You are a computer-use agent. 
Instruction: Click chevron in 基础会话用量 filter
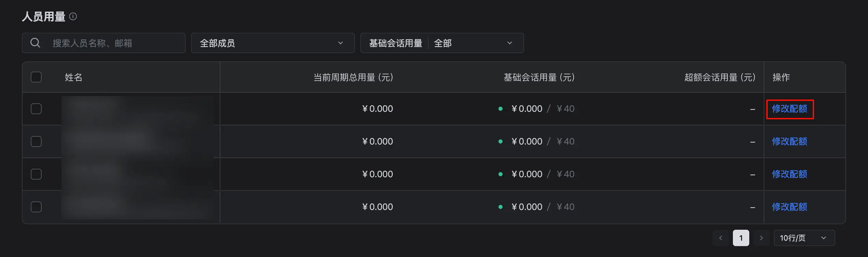509,43
